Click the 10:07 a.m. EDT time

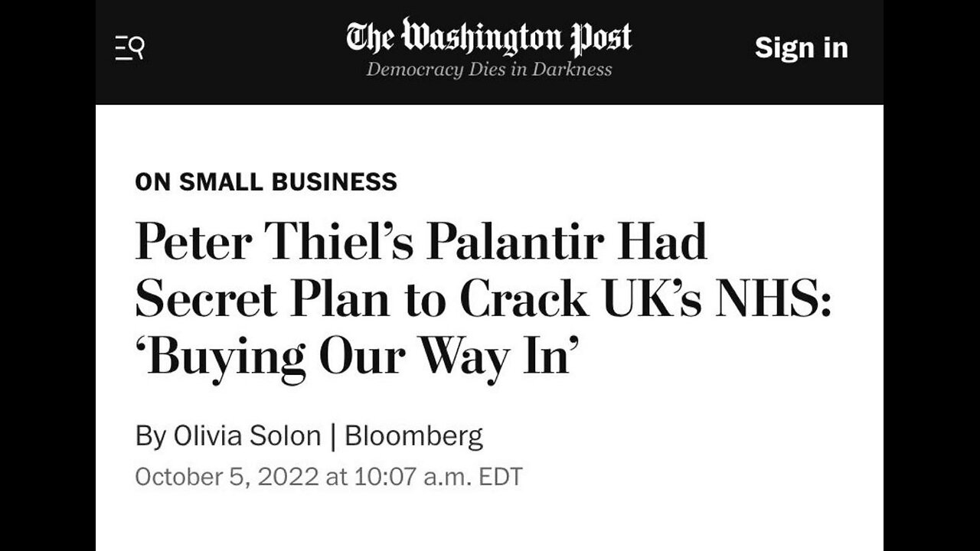coord(438,477)
